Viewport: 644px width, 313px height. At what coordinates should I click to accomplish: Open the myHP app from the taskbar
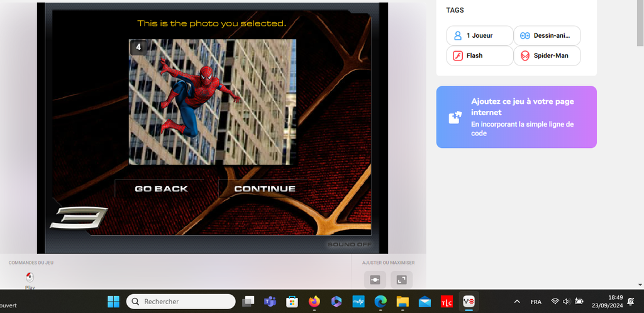[x=358, y=302]
